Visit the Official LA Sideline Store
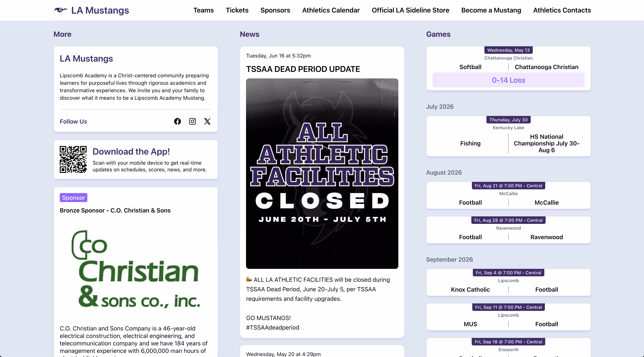644x357 pixels. coord(410,10)
